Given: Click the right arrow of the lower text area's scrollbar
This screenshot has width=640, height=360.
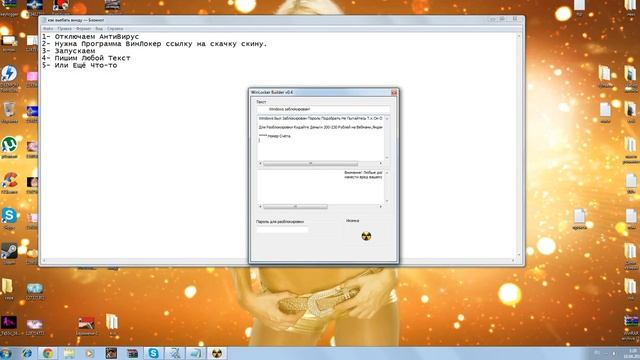Looking at the screenshot, I should 381,207.
